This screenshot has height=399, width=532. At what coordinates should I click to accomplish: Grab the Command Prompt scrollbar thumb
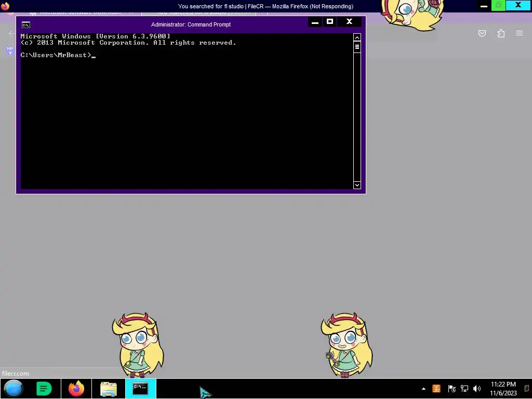(x=357, y=47)
